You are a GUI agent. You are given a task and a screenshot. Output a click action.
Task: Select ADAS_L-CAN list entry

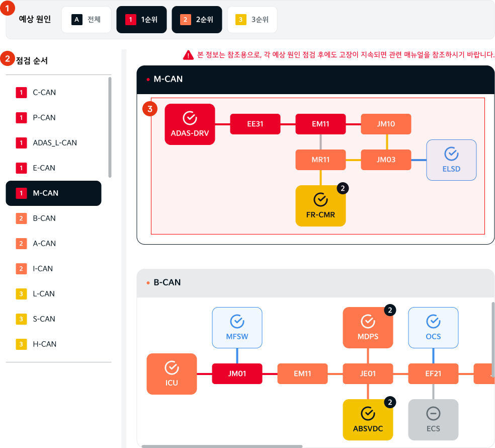pos(54,143)
